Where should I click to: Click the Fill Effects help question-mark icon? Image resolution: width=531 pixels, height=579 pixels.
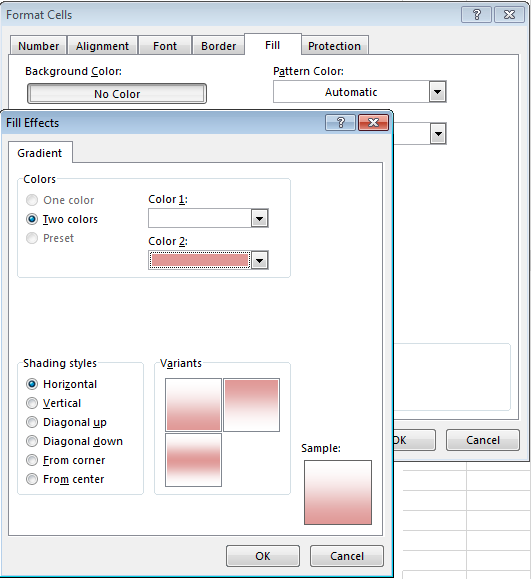pyautogui.click(x=340, y=122)
